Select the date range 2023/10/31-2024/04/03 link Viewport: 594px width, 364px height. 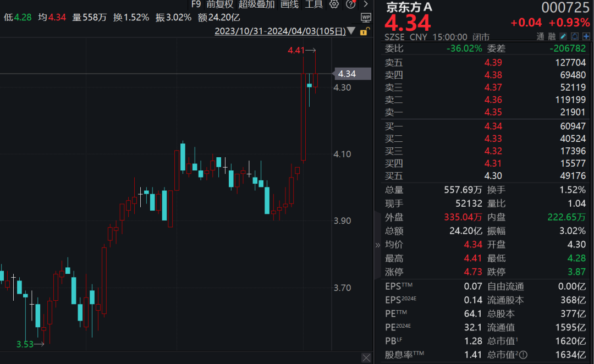coord(280,31)
